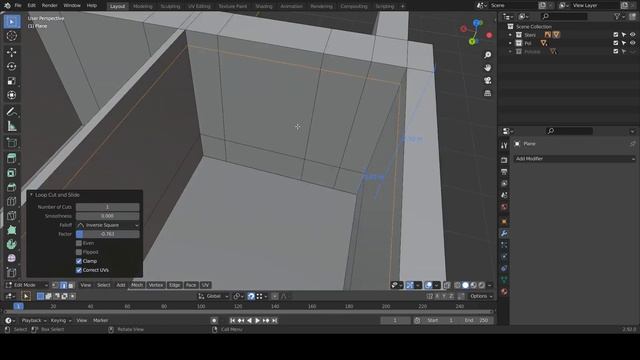Select the Spin tool

(x=11, y=244)
